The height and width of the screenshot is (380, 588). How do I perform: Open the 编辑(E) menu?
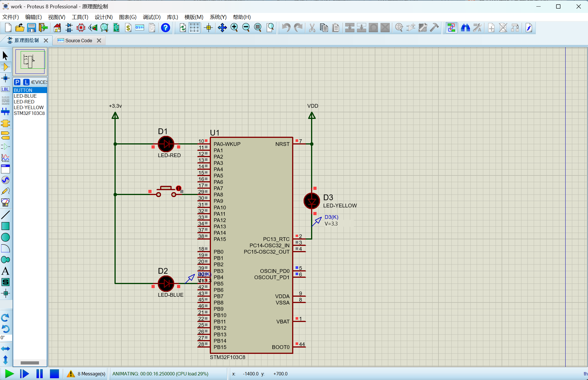tap(34, 17)
